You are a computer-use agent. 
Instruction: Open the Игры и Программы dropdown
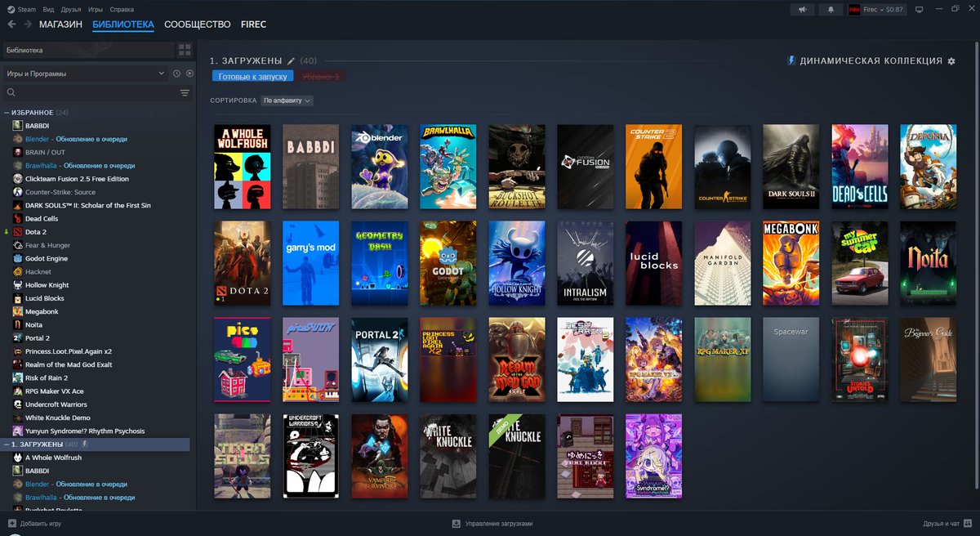coord(85,74)
